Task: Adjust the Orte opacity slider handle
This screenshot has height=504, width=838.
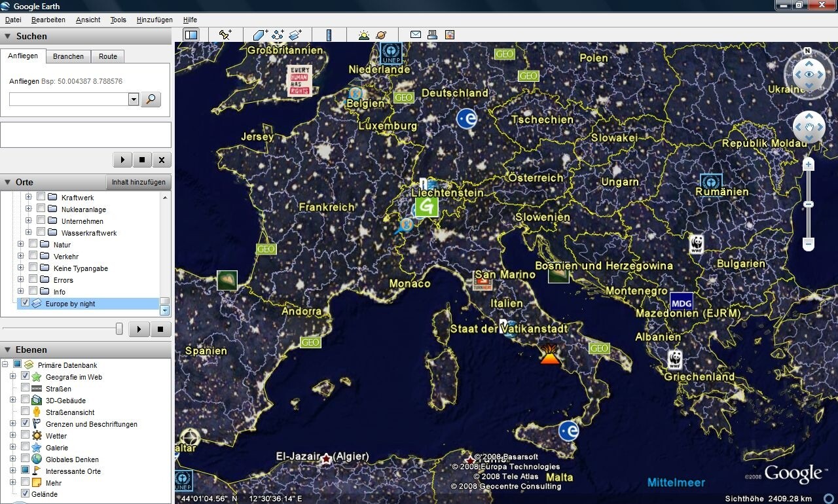Action: [119, 329]
